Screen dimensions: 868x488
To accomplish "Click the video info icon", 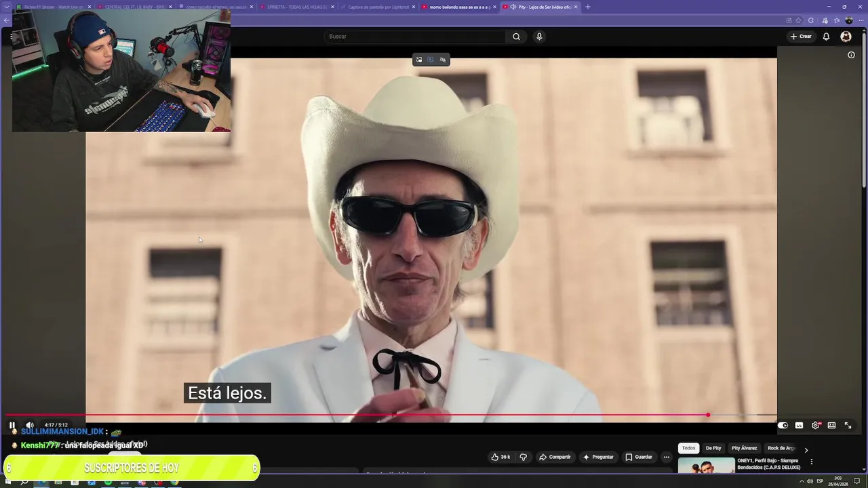I will click(851, 55).
